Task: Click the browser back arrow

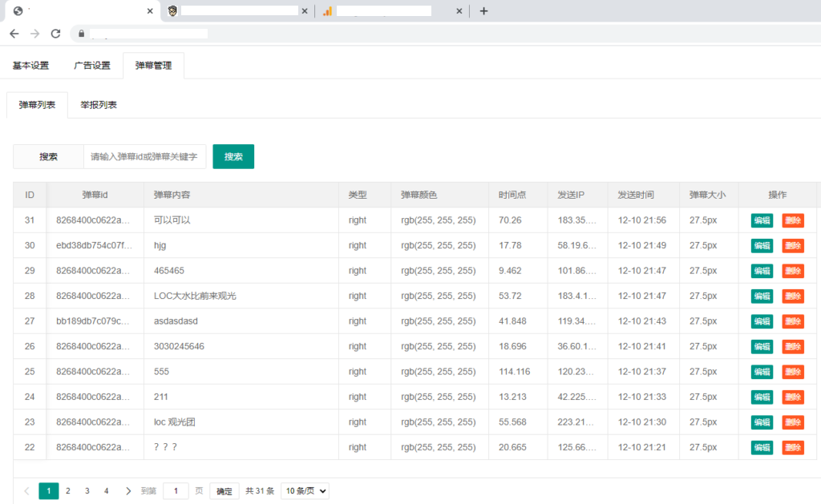Action: (14, 34)
